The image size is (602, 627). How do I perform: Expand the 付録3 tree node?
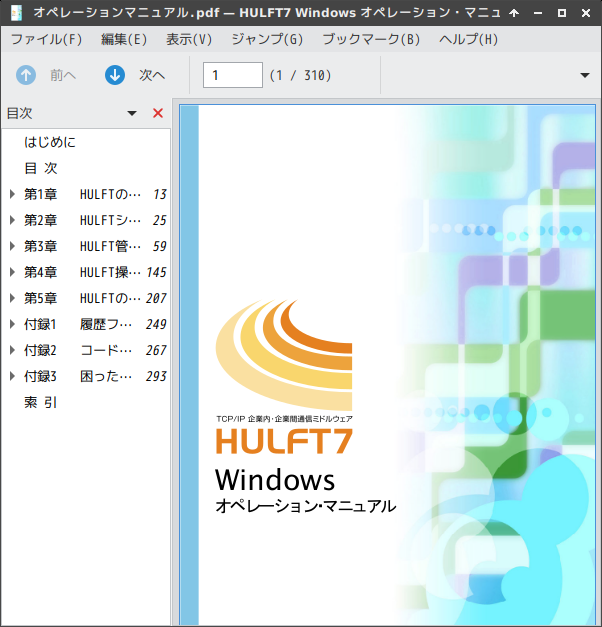pos(12,376)
